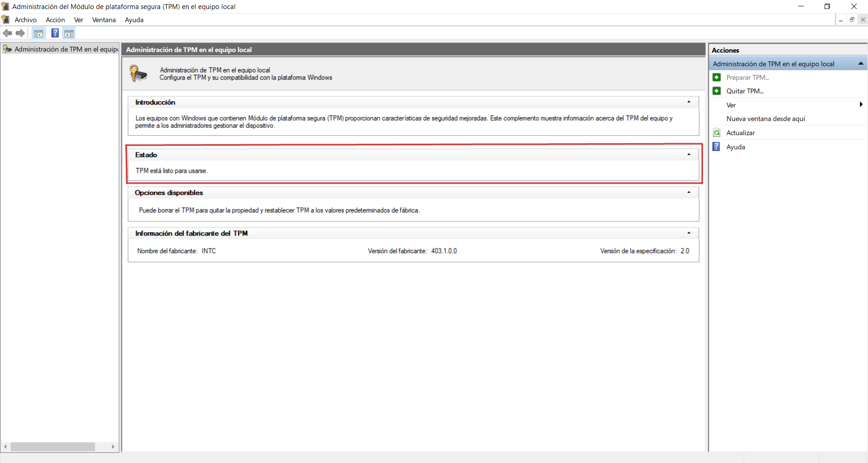
Task: Collapse the Opciones disponibles section
Action: click(689, 193)
